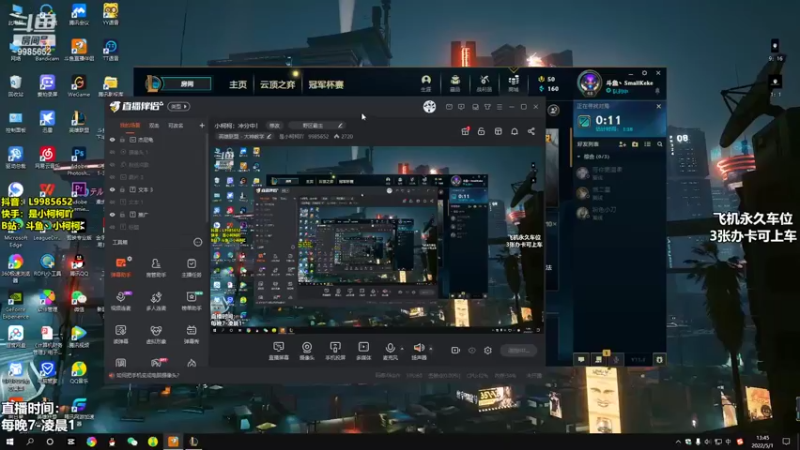Toggle visibility eye of the first source row

point(112,139)
